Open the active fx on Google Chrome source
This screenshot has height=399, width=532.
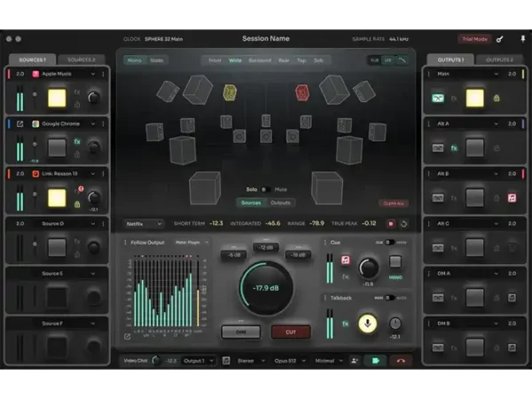tap(77, 142)
